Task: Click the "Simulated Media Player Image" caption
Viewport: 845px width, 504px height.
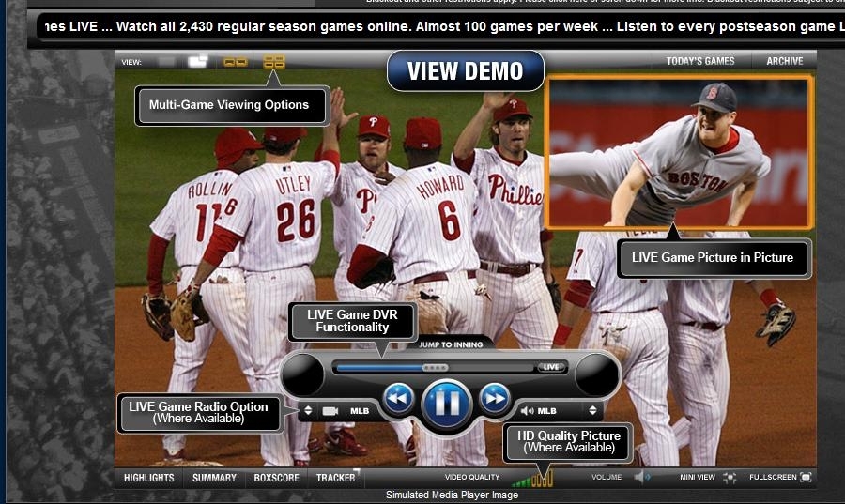Action: (453, 495)
